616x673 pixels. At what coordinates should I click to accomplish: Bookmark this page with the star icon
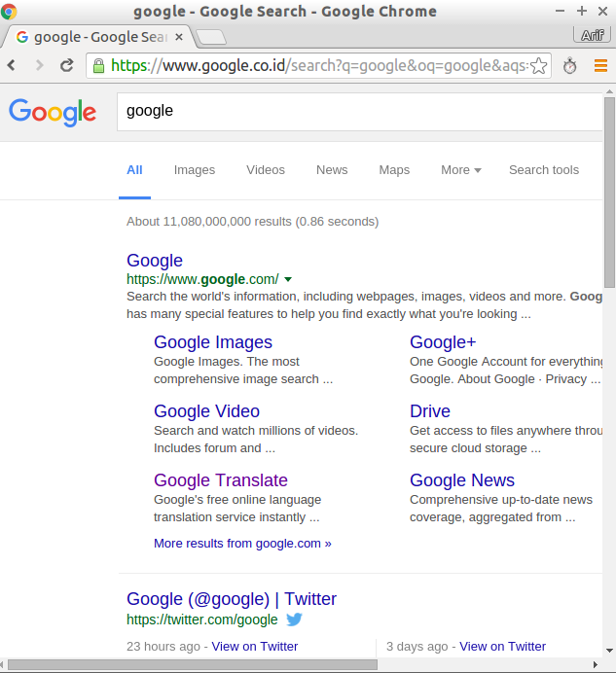click(539, 66)
